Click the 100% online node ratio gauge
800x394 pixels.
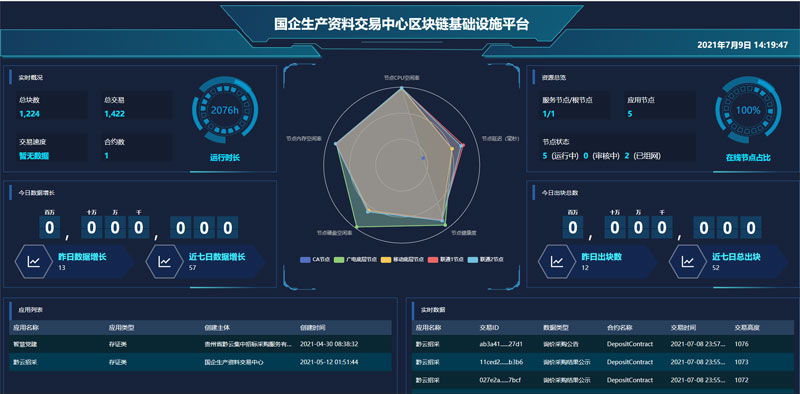748,110
